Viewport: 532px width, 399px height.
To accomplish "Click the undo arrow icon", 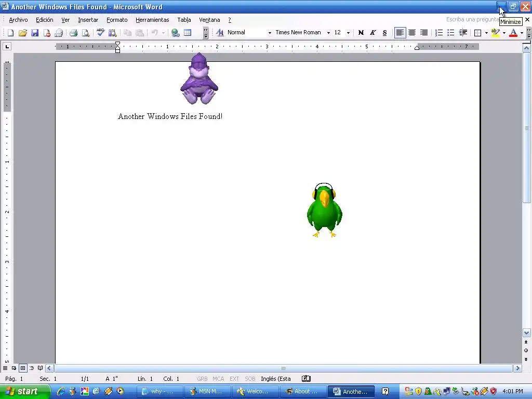I will (x=155, y=33).
